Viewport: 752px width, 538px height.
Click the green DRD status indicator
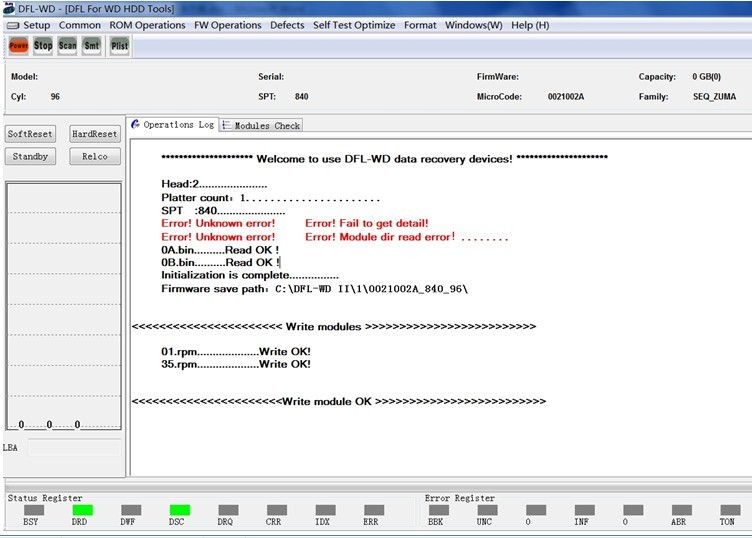pos(82,510)
